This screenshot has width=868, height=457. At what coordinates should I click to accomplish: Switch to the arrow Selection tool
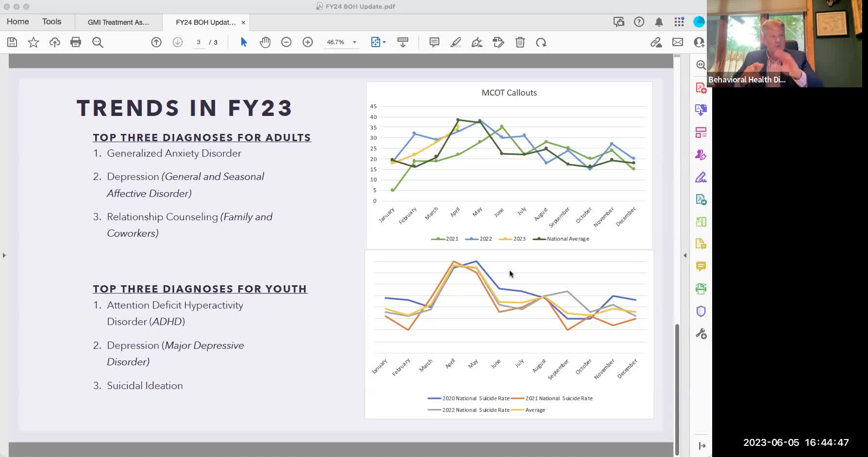[244, 42]
